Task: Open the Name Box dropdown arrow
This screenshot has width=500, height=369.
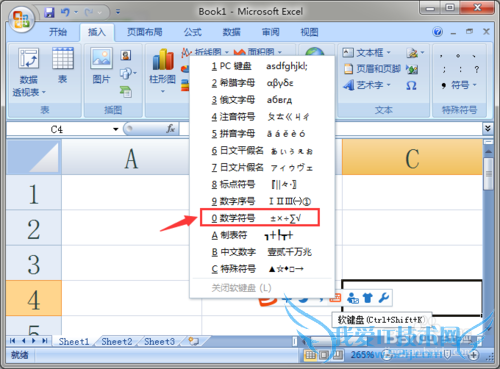Action: (x=116, y=129)
